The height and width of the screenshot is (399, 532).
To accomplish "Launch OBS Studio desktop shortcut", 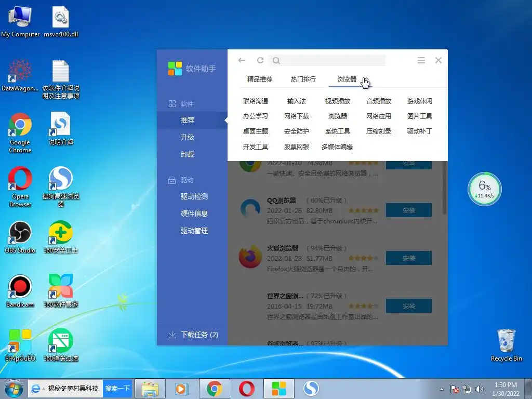I will (x=20, y=237).
